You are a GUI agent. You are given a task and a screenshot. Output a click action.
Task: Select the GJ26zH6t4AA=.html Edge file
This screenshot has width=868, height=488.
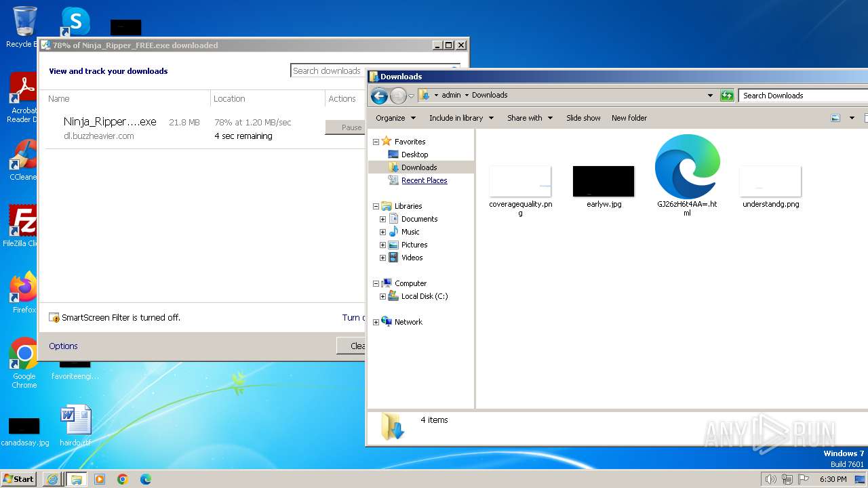click(687, 175)
